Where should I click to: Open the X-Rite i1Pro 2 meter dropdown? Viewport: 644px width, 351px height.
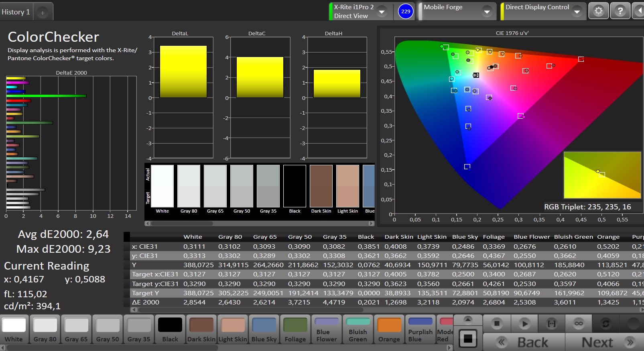tap(382, 12)
